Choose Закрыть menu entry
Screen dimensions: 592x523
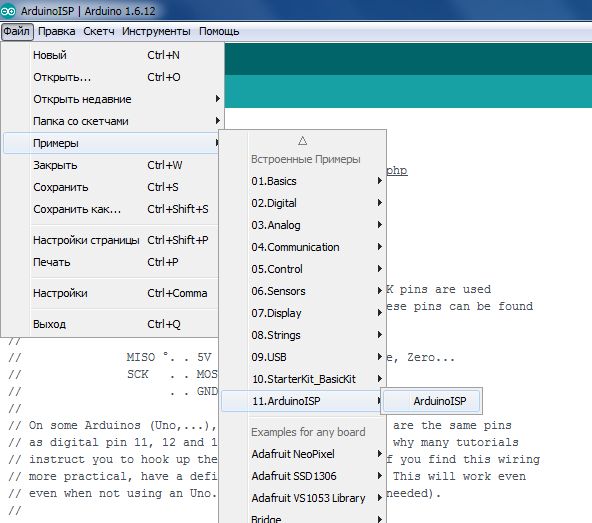point(111,165)
